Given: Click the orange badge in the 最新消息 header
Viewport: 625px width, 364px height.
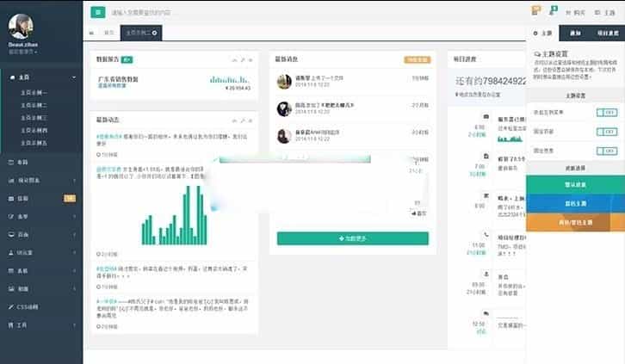Looking at the screenshot, I should [x=418, y=59].
